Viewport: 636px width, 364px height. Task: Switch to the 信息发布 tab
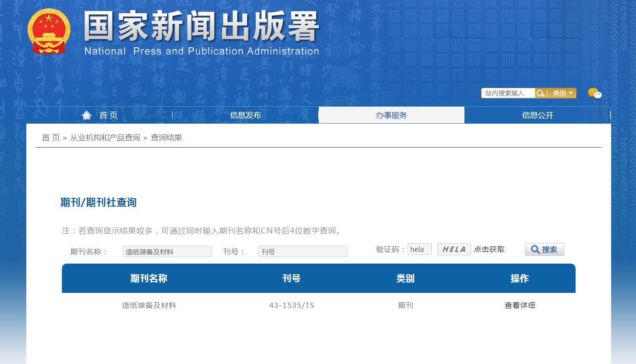pos(245,115)
